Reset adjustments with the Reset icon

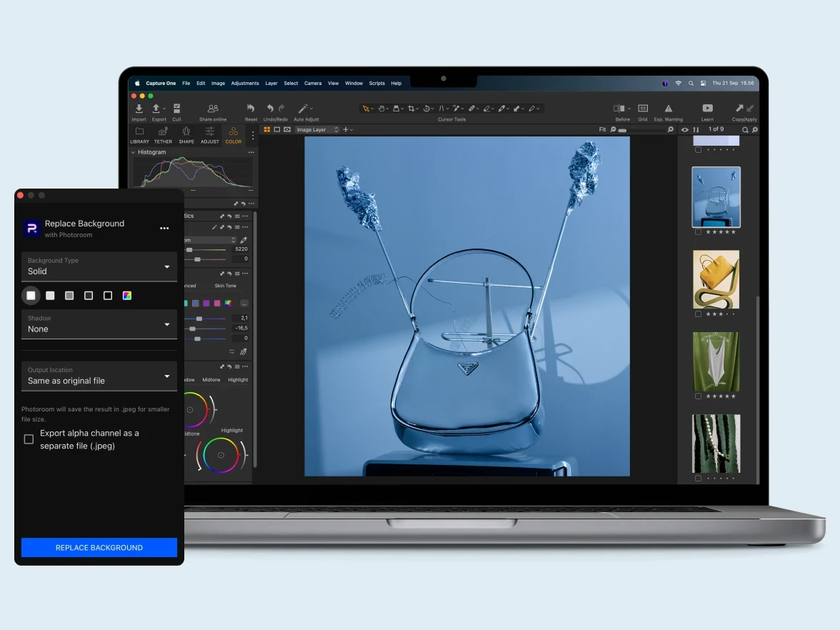(251, 109)
